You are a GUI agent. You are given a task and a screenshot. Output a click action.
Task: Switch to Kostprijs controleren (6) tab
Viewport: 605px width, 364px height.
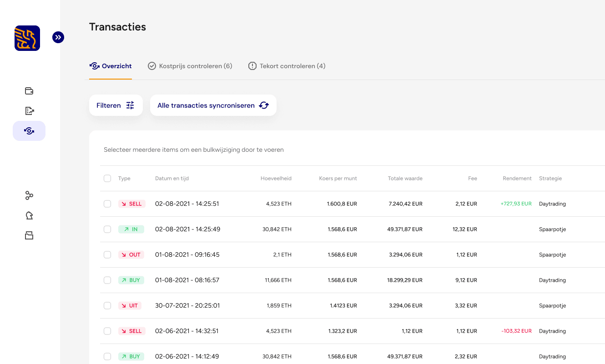pos(190,66)
